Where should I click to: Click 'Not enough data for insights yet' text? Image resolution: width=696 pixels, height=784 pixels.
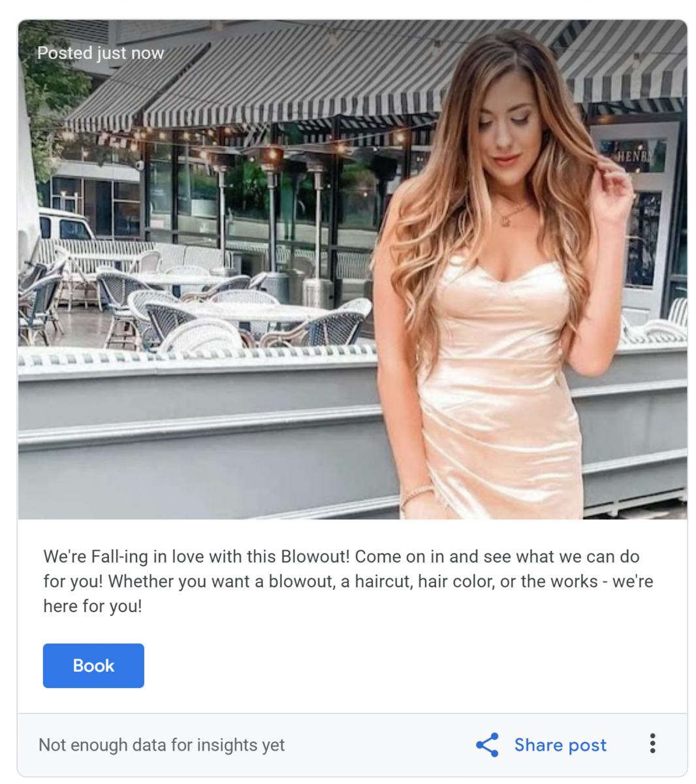point(161,745)
